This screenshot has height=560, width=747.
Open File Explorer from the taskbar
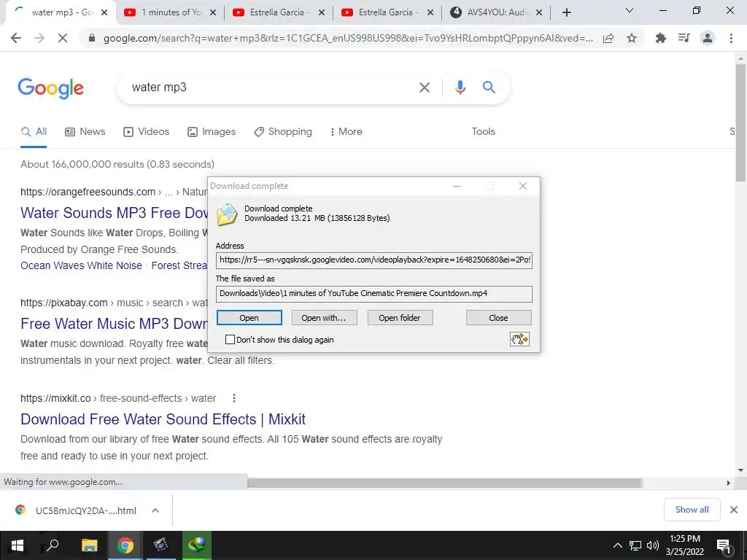point(89,545)
